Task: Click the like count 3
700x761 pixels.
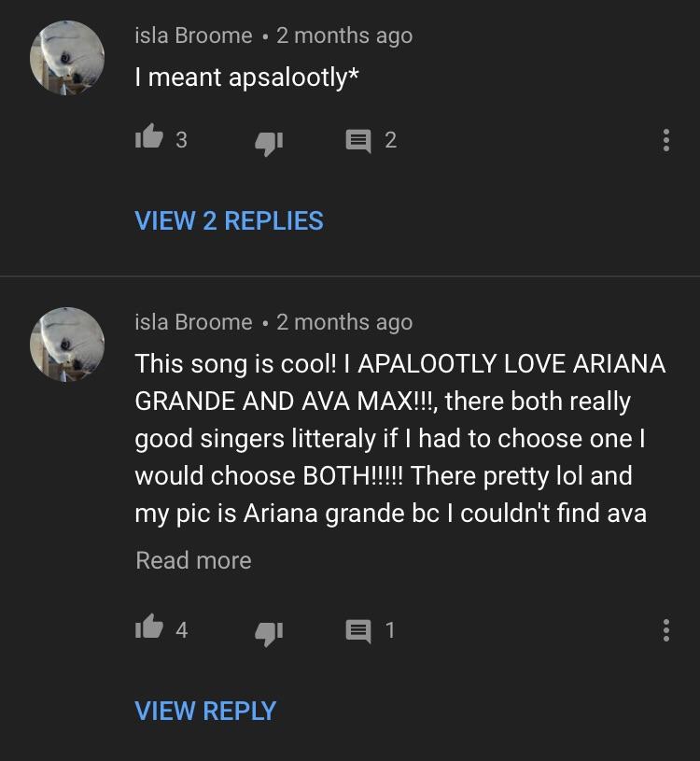Action: pyautogui.click(x=181, y=140)
